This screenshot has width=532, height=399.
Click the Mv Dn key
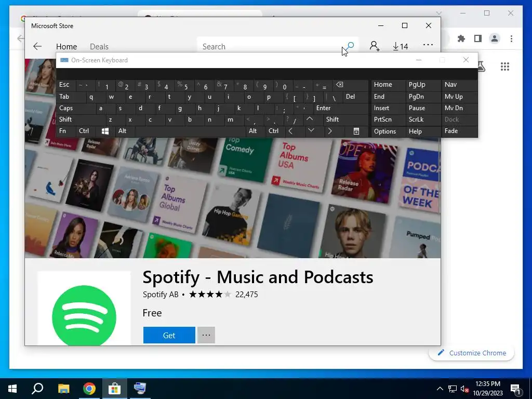pos(459,108)
